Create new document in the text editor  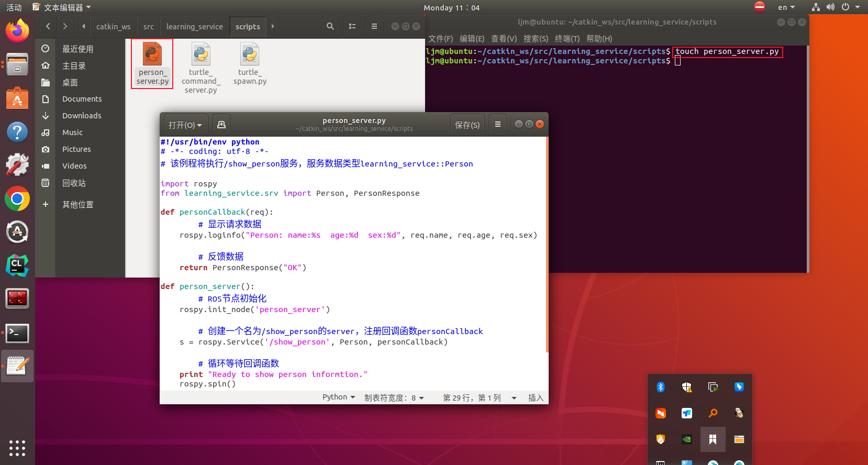[x=221, y=125]
